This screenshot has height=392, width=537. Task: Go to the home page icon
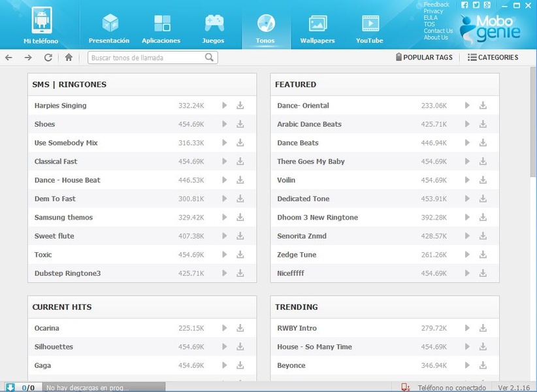tap(69, 57)
